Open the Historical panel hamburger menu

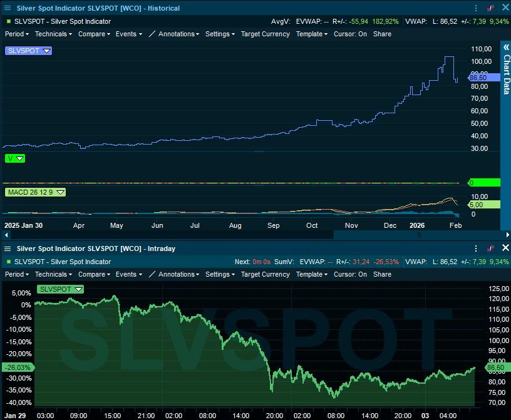8,8
